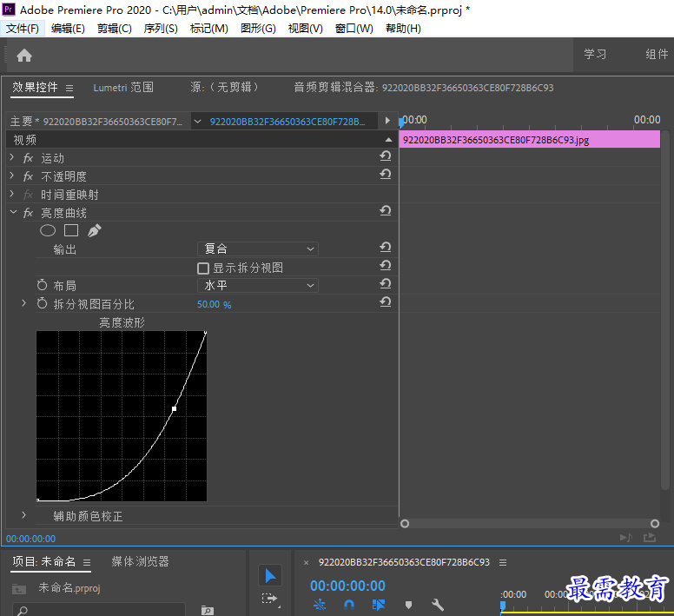The height and width of the screenshot is (616, 674).
Task: Open the 编辑(E) menu
Action: click(68, 29)
